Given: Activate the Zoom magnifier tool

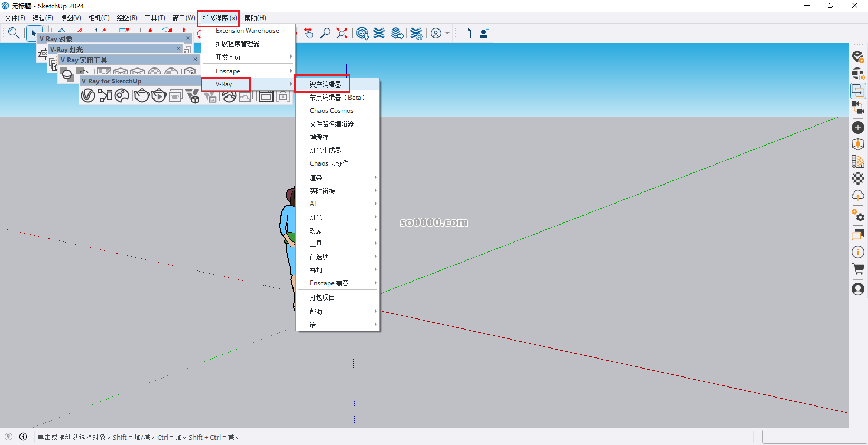Looking at the screenshot, I should [x=325, y=33].
